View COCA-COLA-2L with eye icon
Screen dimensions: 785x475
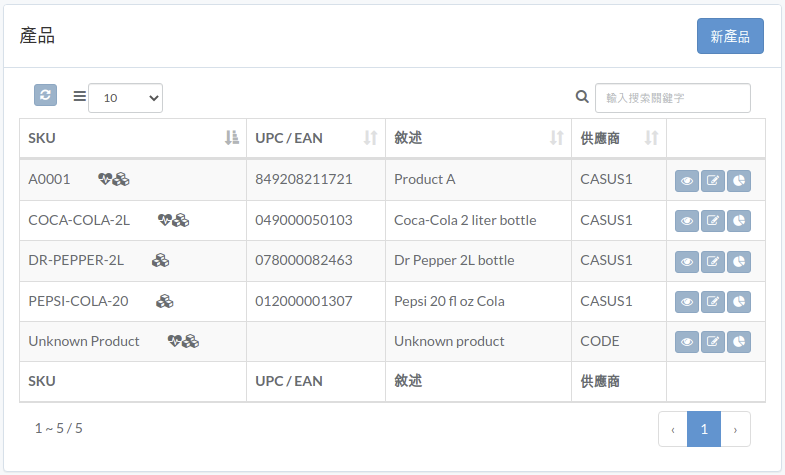pyautogui.click(x=687, y=221)
